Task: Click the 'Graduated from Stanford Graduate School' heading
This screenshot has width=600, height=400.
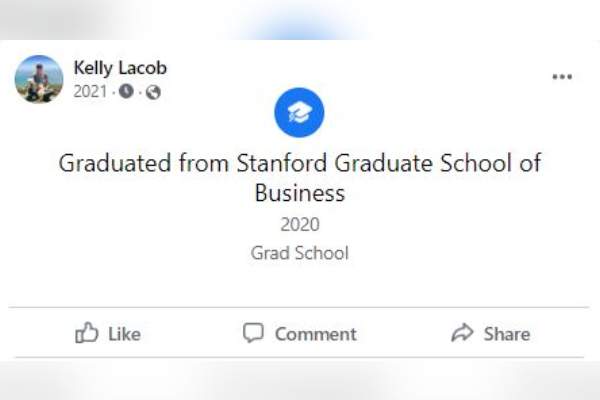Action: [299, 163]
